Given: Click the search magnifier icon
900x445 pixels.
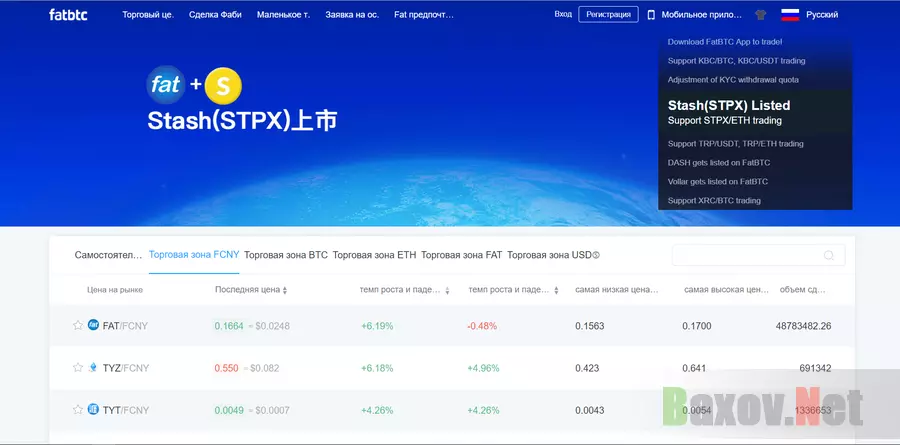Looking at the screenshot, I should (x=829, y=256).
